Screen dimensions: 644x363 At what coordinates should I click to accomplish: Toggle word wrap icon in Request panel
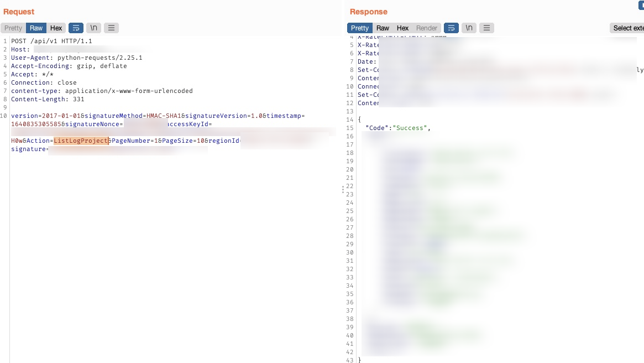point(76,28)
